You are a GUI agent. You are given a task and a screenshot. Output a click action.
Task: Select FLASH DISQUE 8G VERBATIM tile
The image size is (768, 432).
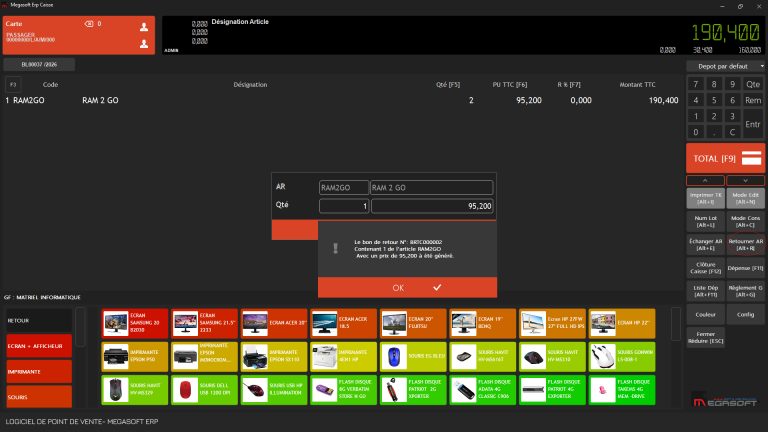coord(343,390)
